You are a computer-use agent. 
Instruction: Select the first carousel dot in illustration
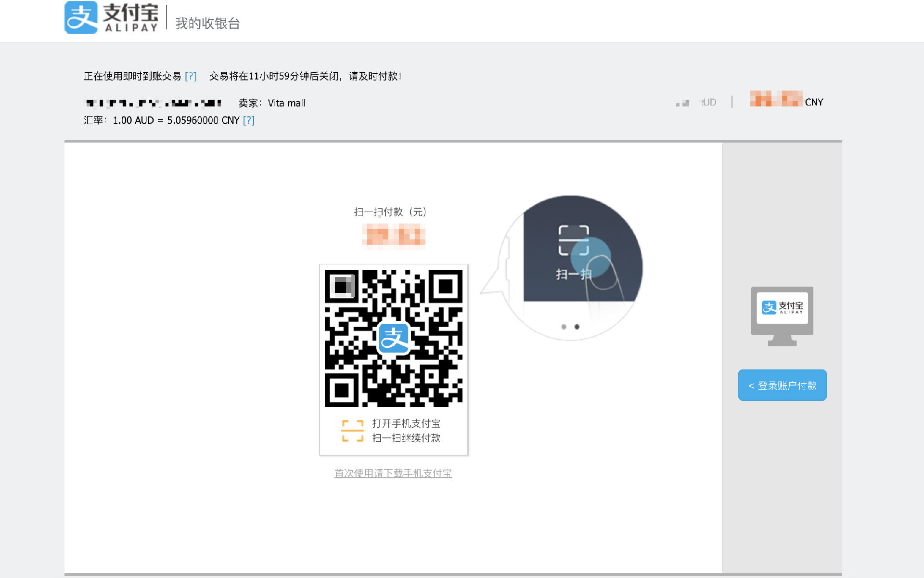point(564,327)
